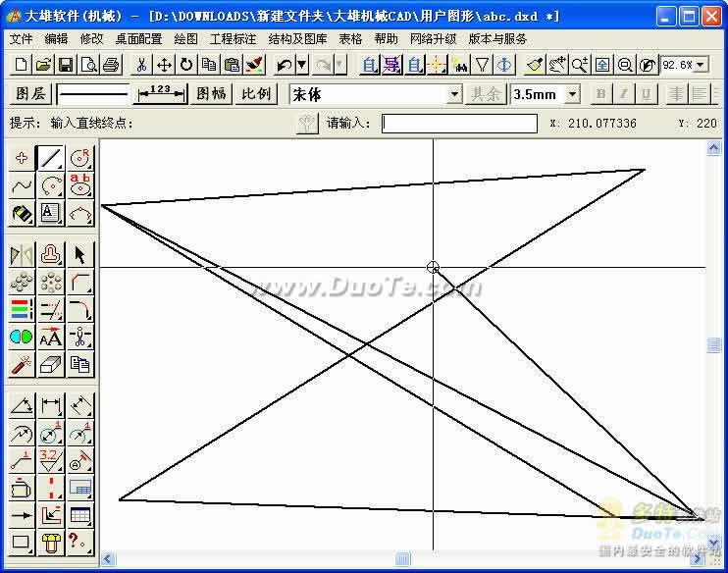Image resolution: width=728 pixels, height=573 pixels.
Task: Click the New file icon
Action: (21, 65)
